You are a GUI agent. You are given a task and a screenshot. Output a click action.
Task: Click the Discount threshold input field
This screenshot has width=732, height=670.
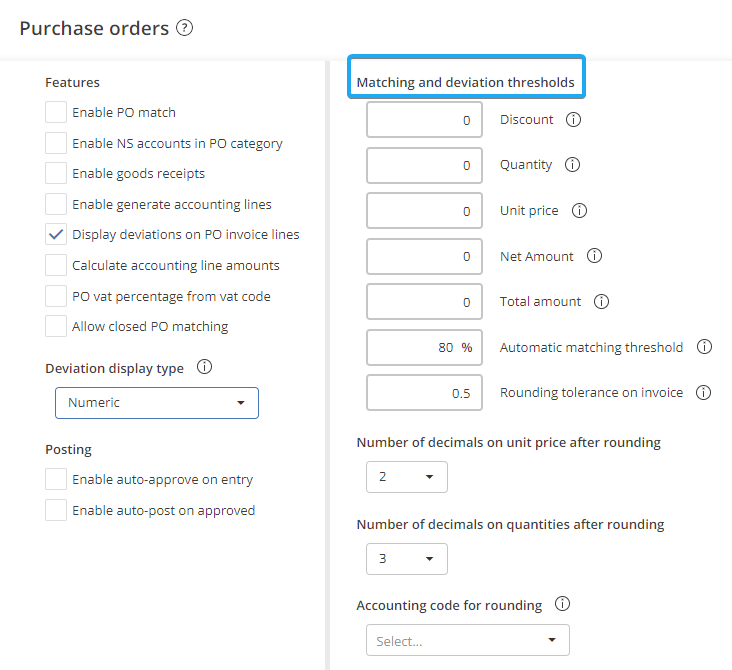click(x=424, y=120)
